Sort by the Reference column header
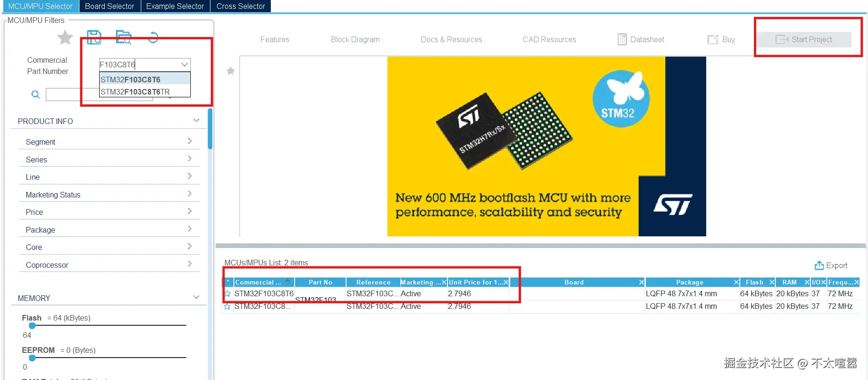The image size is (868, 380). point(373,282)
